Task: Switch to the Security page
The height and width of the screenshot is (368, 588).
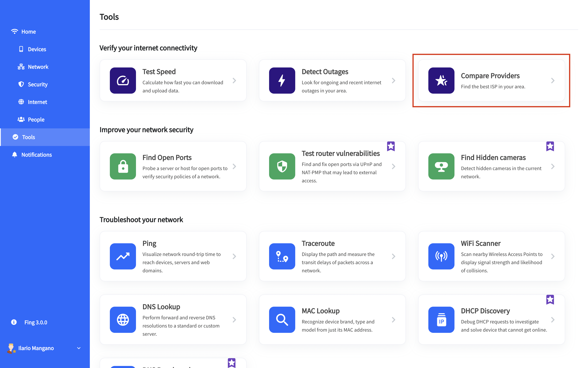Action: click(x=45, y=84)
